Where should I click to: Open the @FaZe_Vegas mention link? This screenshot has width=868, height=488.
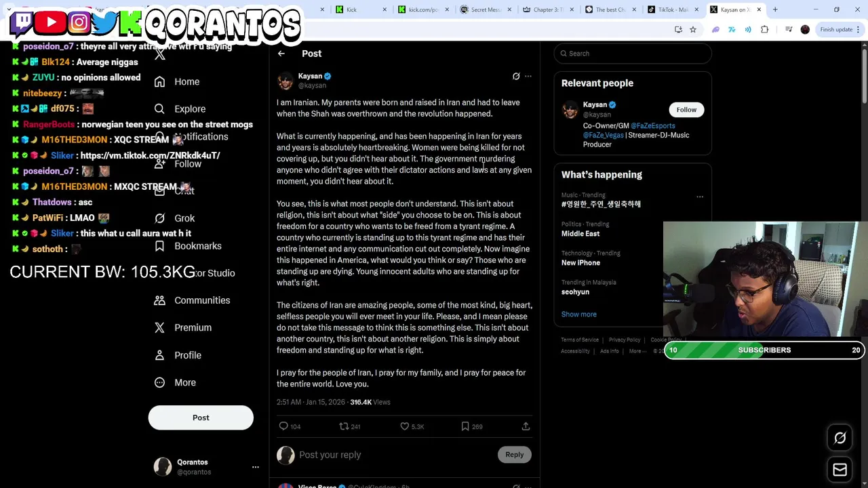(x=603, y=136)
